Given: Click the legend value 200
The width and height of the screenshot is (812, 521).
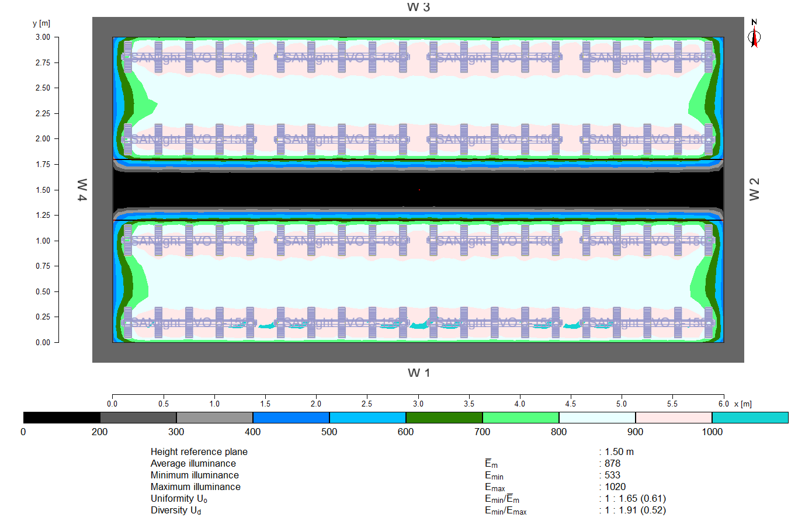Looking at the screenshot, I should tap(100, 432).
